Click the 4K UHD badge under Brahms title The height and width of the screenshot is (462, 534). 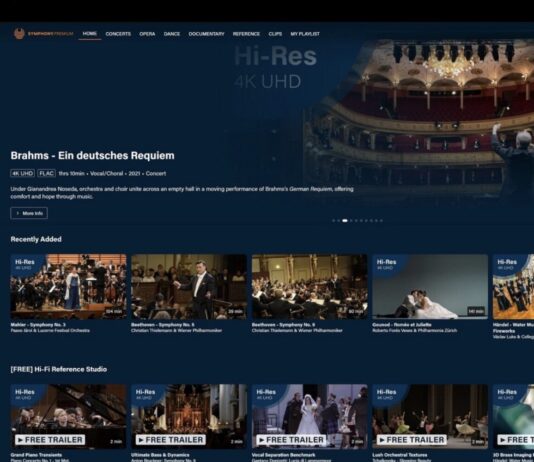tap(22, 173)
